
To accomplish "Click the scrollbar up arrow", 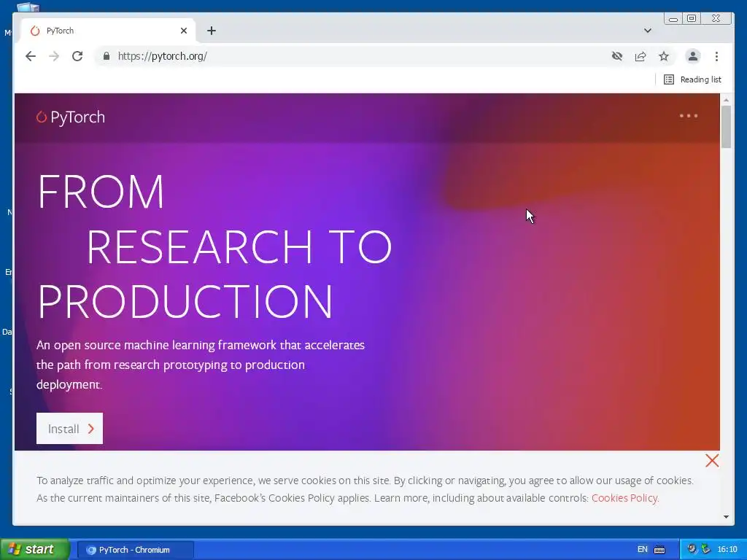I will 726,99.
